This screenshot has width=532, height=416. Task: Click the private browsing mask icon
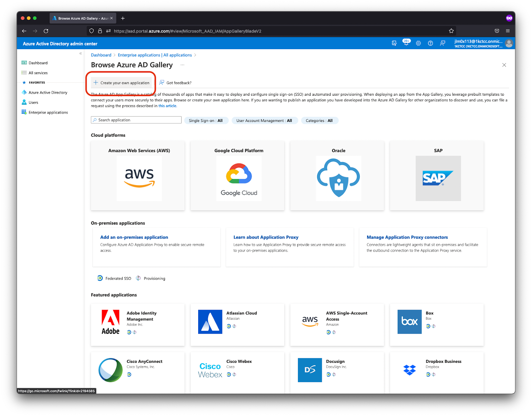point(509,18)
